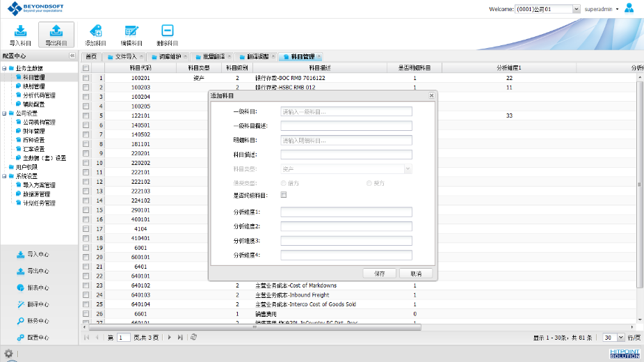The image size is (644, 362).
Task: Click the 导入科目 import icon
Action: point(20,31)
